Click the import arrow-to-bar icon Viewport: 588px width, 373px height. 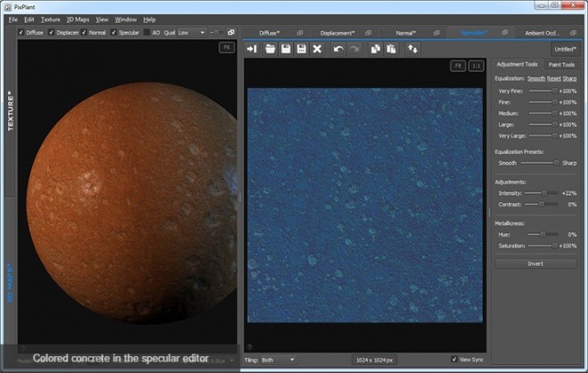251,49
